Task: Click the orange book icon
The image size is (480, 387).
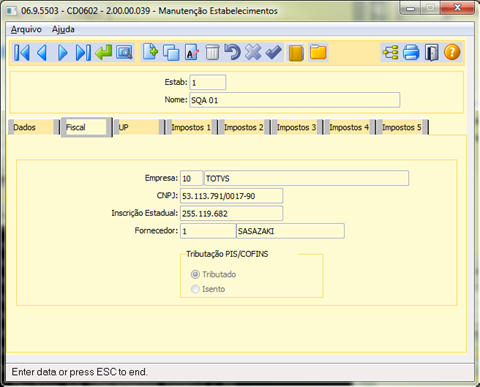Action: pos(296,53)
